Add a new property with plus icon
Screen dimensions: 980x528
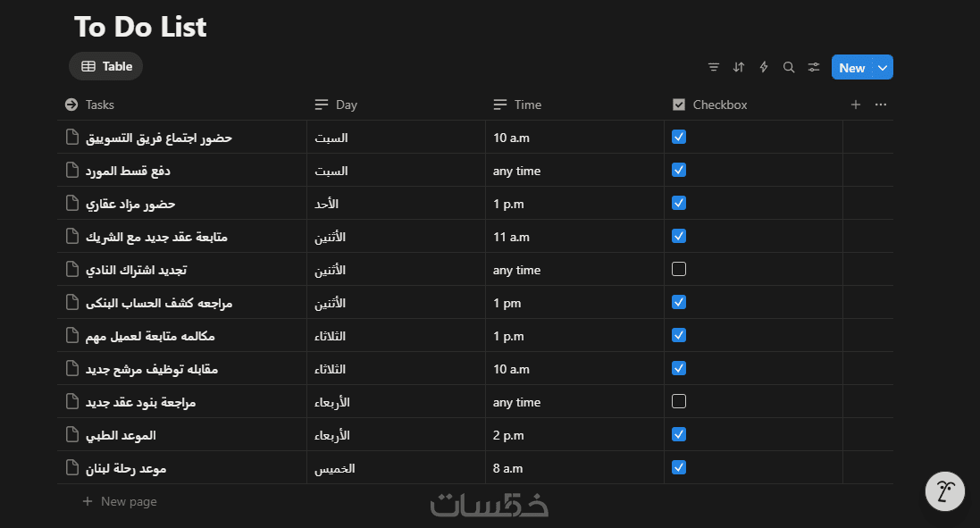click(856, 105)
